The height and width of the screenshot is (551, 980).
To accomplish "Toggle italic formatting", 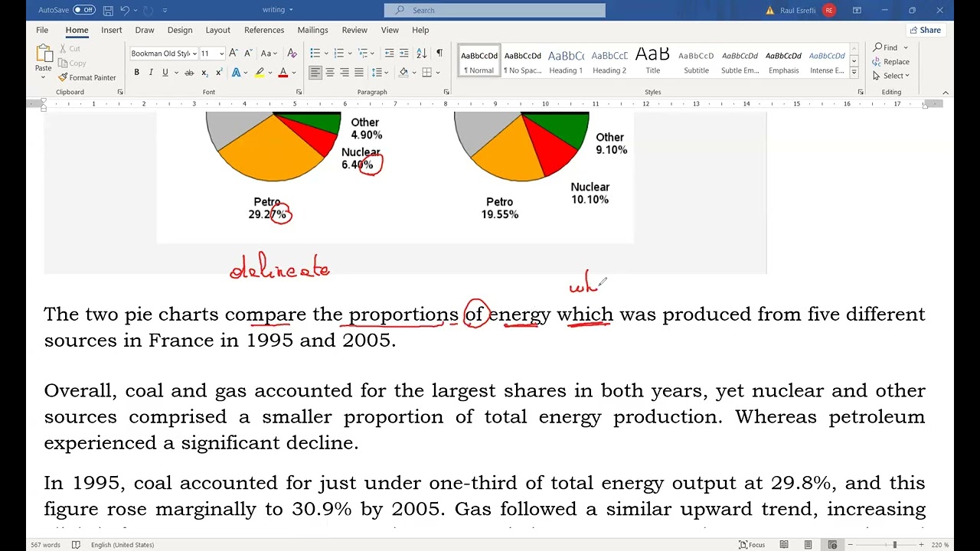I will 151,72.
